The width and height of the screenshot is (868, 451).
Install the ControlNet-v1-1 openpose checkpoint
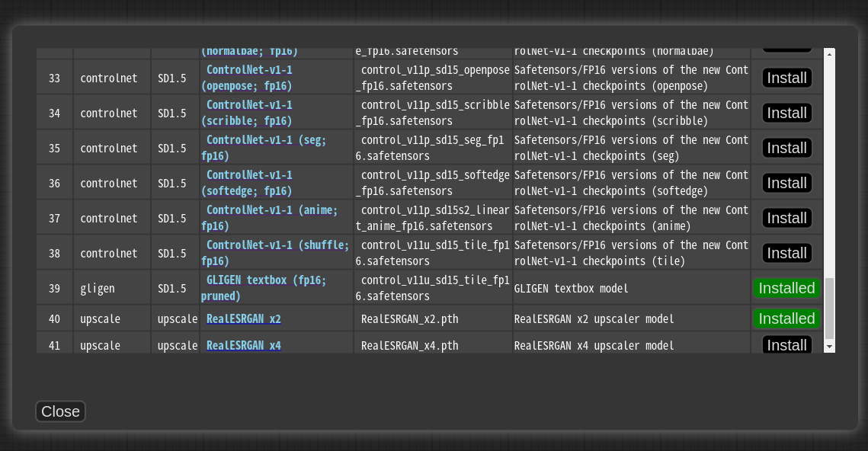786,78
